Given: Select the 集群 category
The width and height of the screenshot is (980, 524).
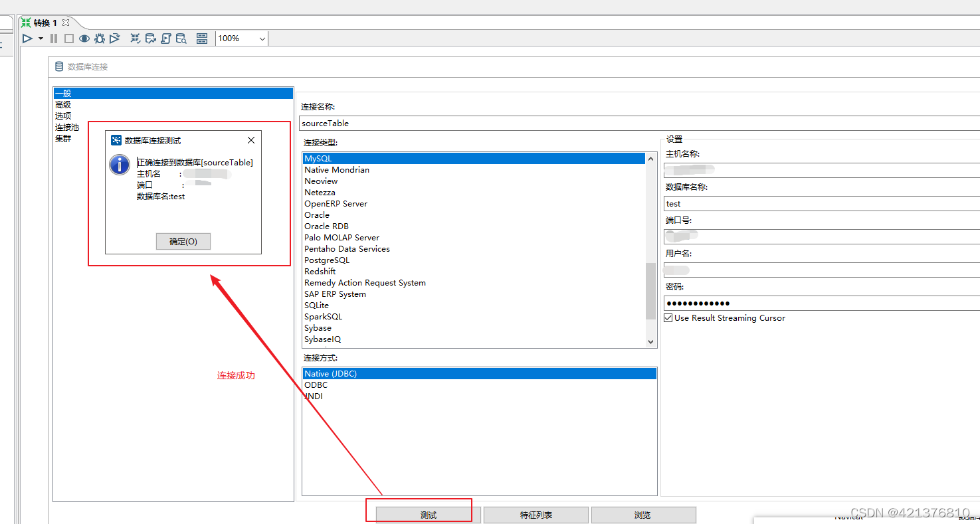Looking at the screenshot, I should [x=63, y=138].
